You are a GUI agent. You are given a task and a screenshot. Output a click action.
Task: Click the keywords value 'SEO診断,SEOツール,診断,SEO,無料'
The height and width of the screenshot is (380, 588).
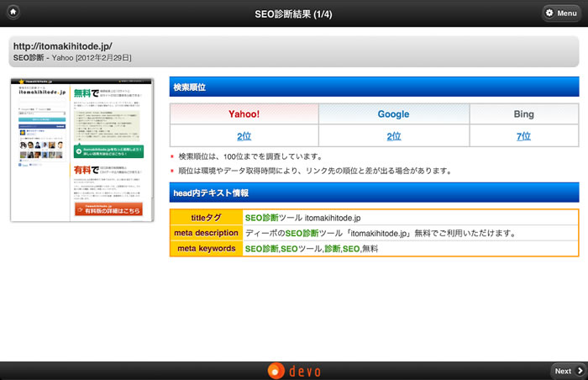pos(312,249)
